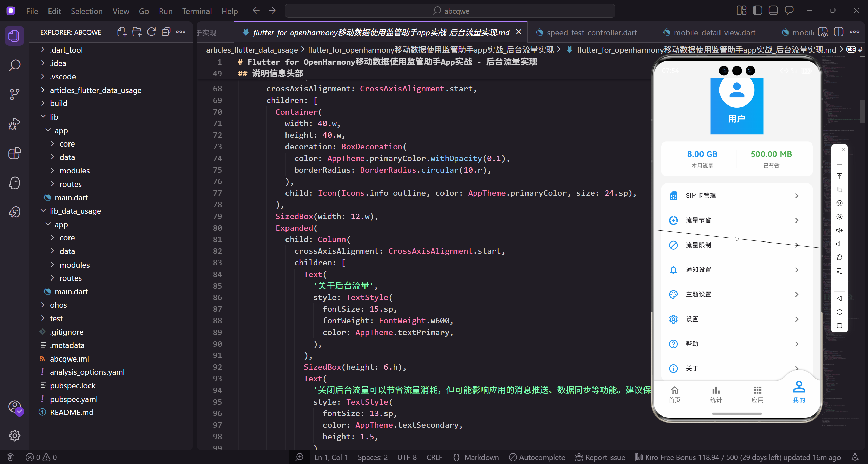The width and height of the screenshot is (868, 464).
Task: Open the Extensions view
Action: [14, 153]
